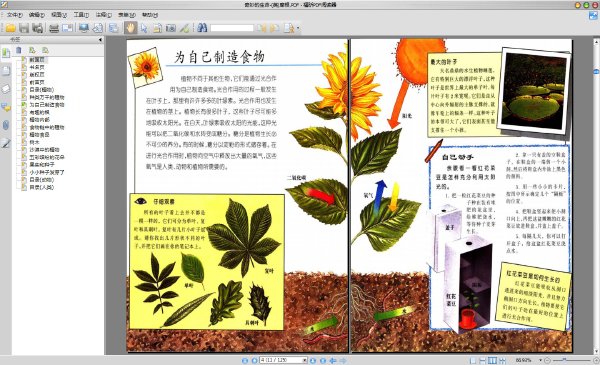This screenshot has height=365, width=600.
Task: Open the 编辑 menu
Action: [37, 15]
